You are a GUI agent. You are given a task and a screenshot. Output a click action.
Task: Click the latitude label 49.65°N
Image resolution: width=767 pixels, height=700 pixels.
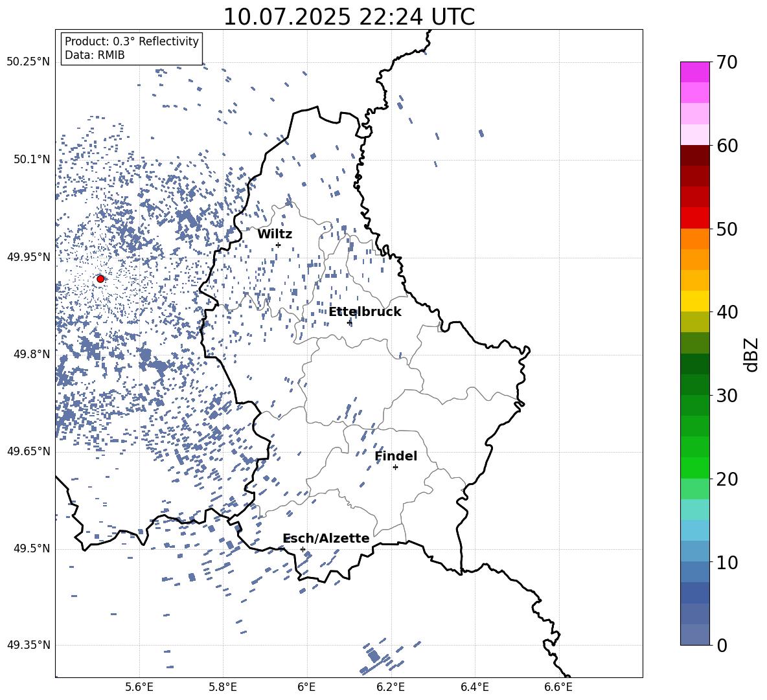pos(29,451)
